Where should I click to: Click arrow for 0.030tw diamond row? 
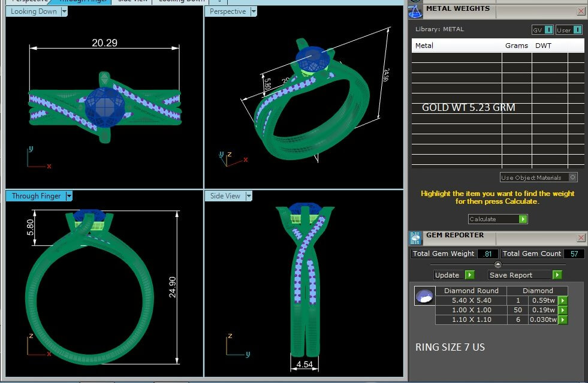(x=562, y=319)
